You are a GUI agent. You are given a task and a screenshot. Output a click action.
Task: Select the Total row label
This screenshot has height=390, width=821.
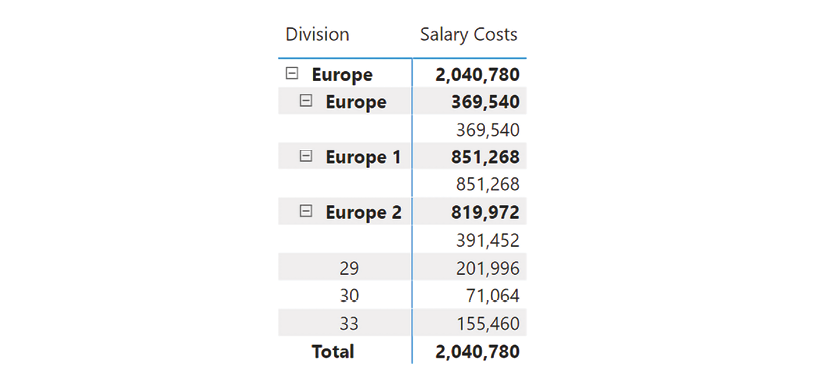click(333, 351)
